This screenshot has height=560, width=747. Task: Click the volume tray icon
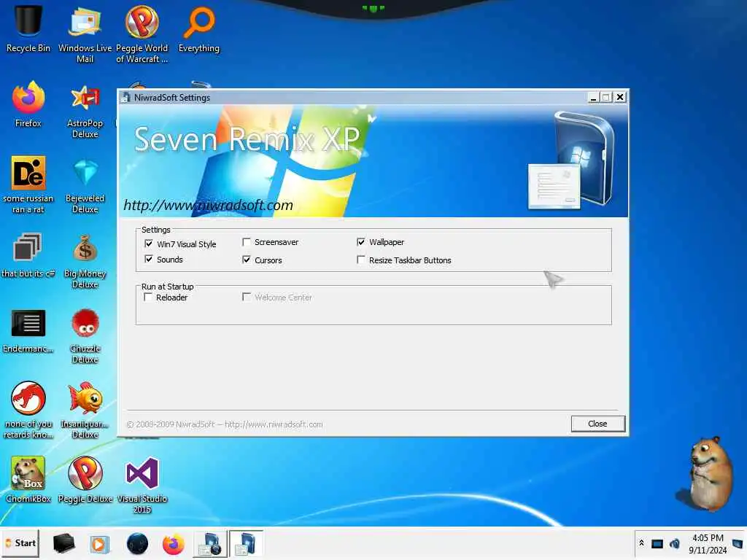point(675,544)
